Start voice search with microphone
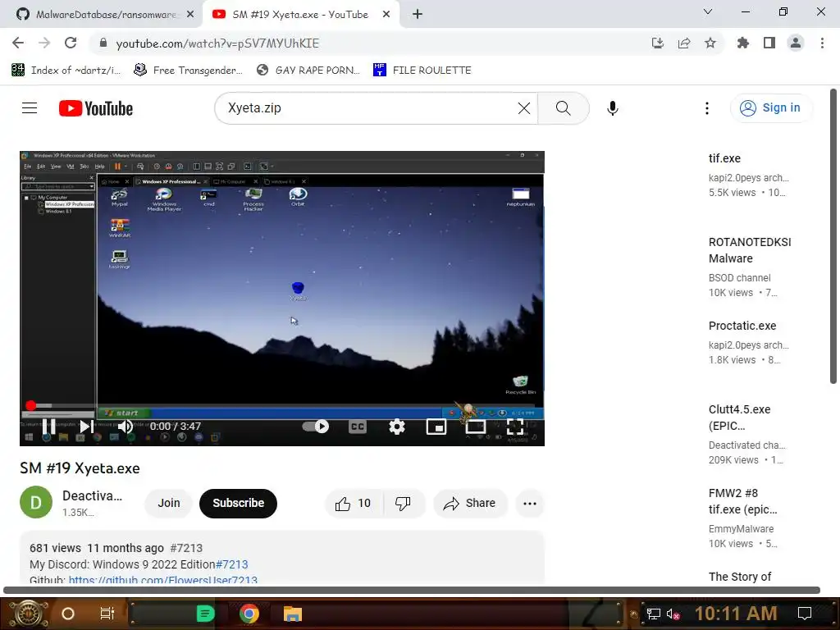Screen dimensions: 840x630 pyautogui.click(x=612, y=108)
